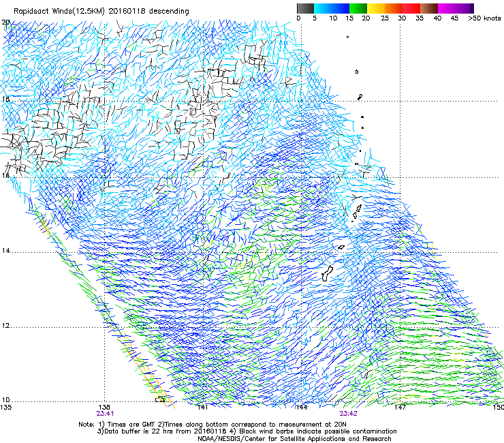This screenshot has height=443, width=504.
Task: Click the red 30-35 knots legend color
Action: point(411,8)
